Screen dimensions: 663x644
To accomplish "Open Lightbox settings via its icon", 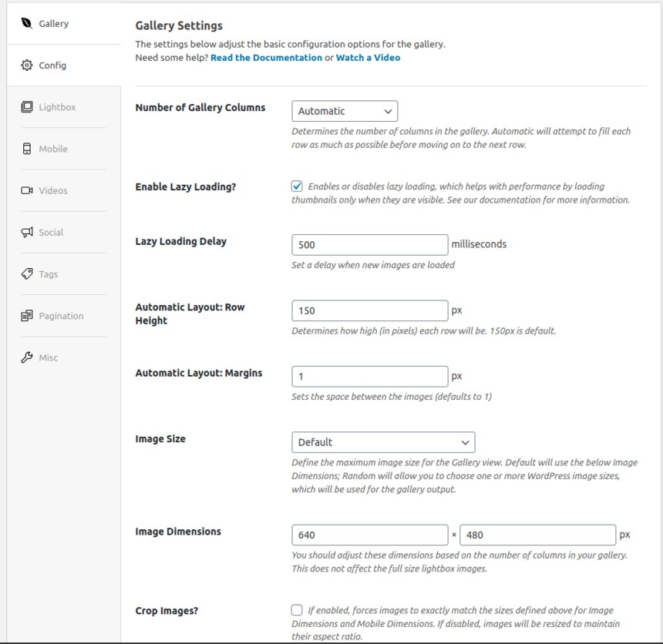I will [27, 107].
